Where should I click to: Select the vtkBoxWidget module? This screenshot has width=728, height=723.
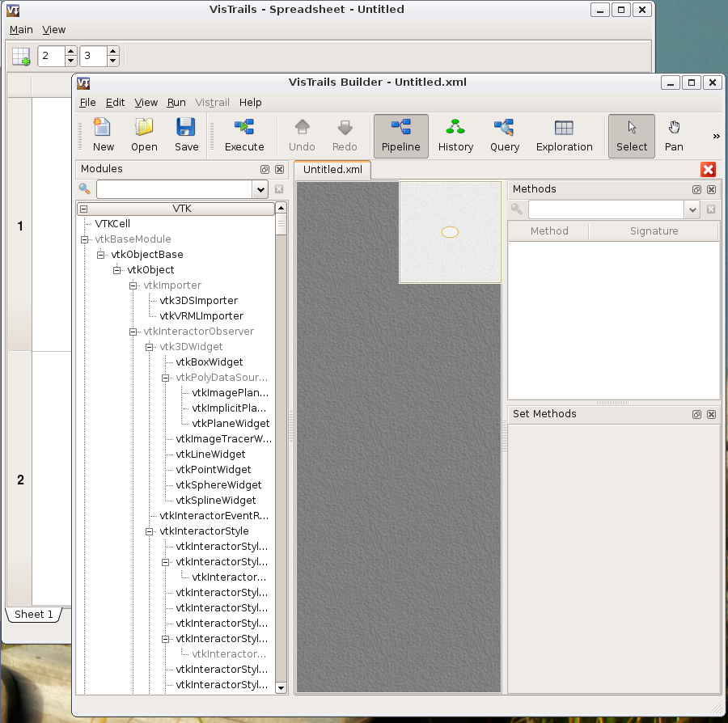pyautogui.click(x=209, y=362)
